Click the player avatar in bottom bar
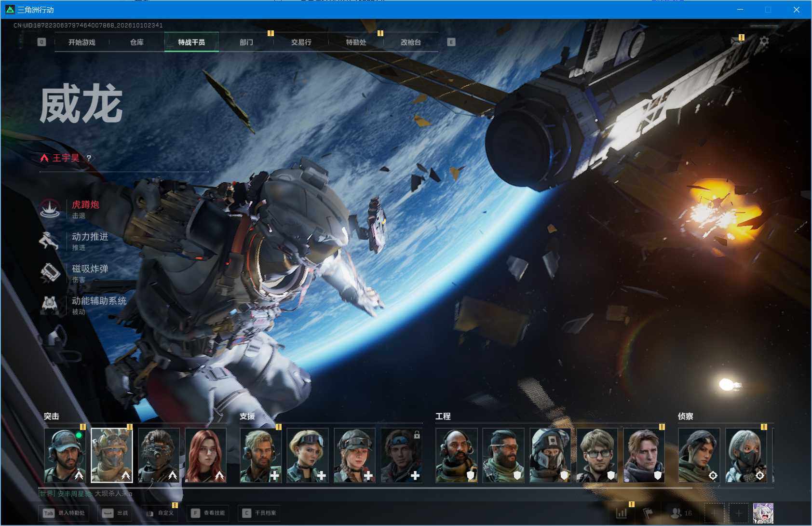812x526 pixels. coord(763,513)
